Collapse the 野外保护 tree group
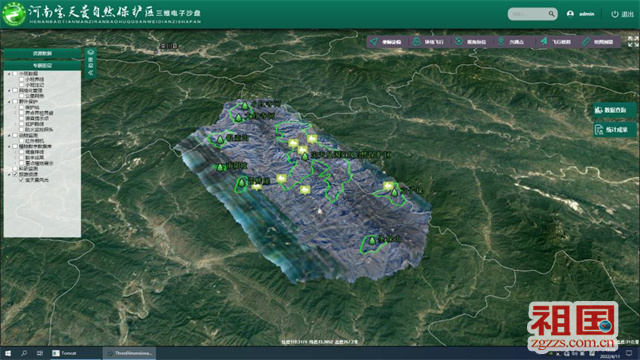 [9, 102]
